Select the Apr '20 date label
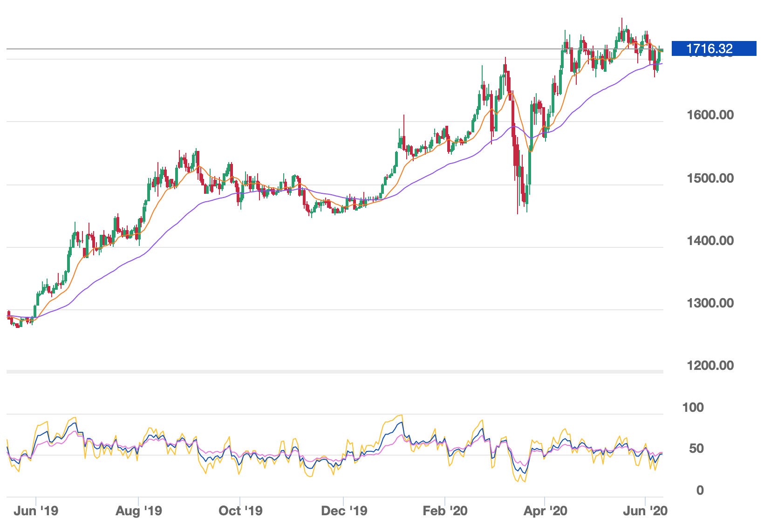This screenshot has width=764, height=532. [545, 511]
